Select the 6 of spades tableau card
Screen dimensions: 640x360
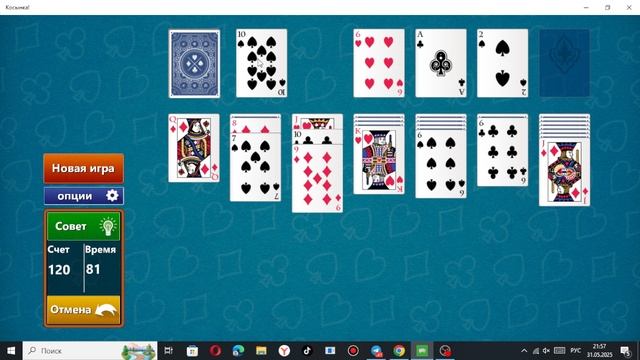(x=441, y=164)
